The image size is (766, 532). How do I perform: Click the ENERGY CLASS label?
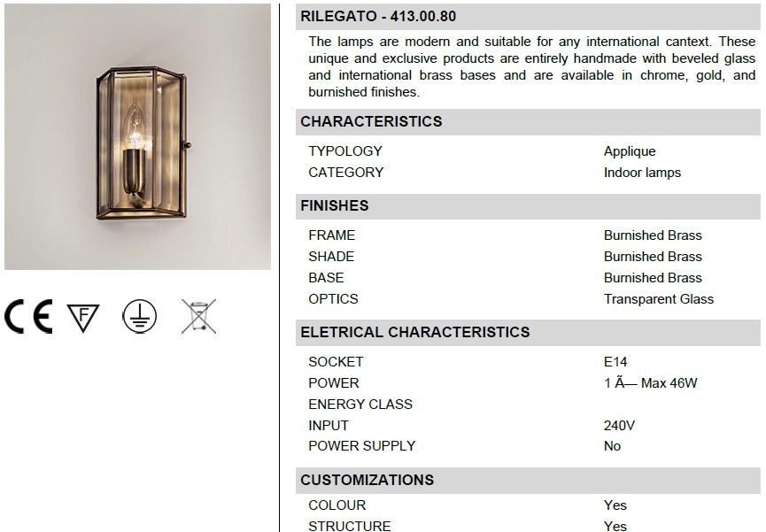tap(360, 405)
